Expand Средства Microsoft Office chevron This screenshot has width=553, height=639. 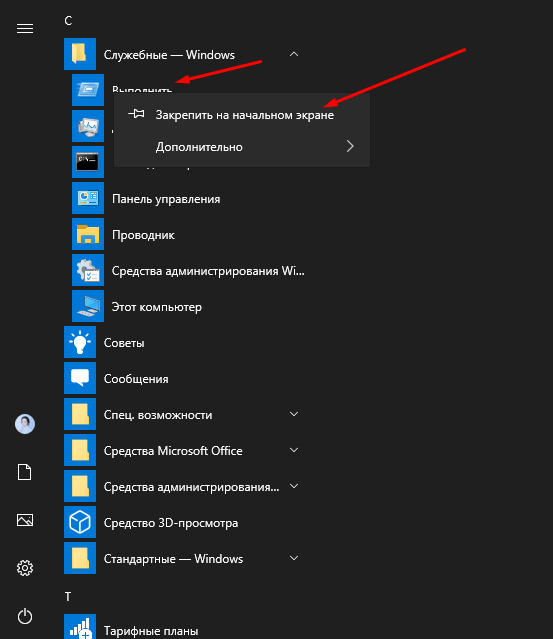(x=294, y=450)
